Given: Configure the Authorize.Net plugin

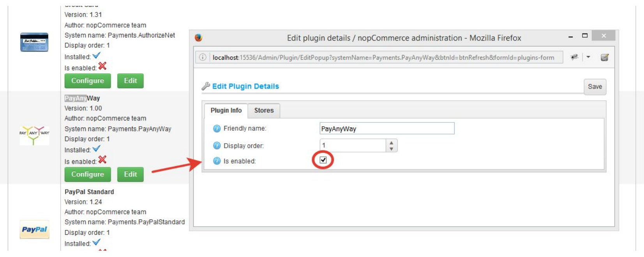Looking at the screenshot, I should coord(88,81).
